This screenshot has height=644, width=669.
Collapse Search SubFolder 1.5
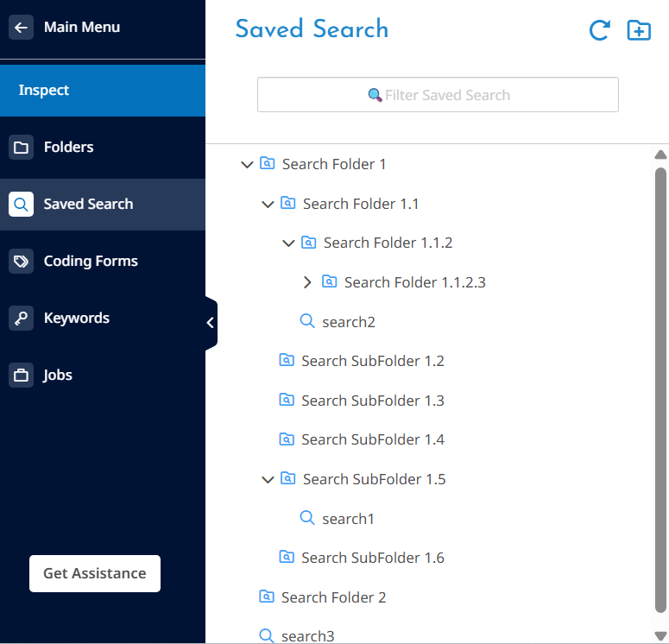click(x=268, y=480)
